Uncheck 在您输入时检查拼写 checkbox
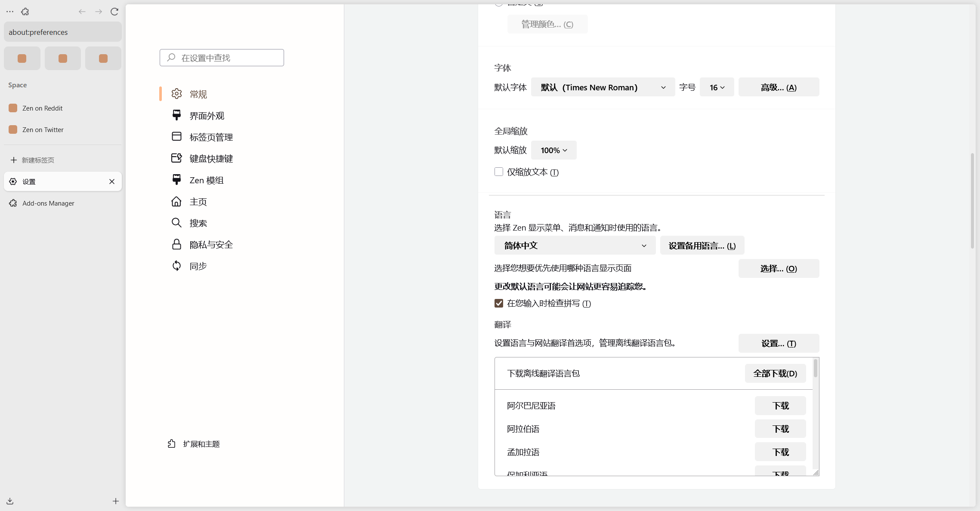This screenshot has width=980, height=511. pos(499,303)
